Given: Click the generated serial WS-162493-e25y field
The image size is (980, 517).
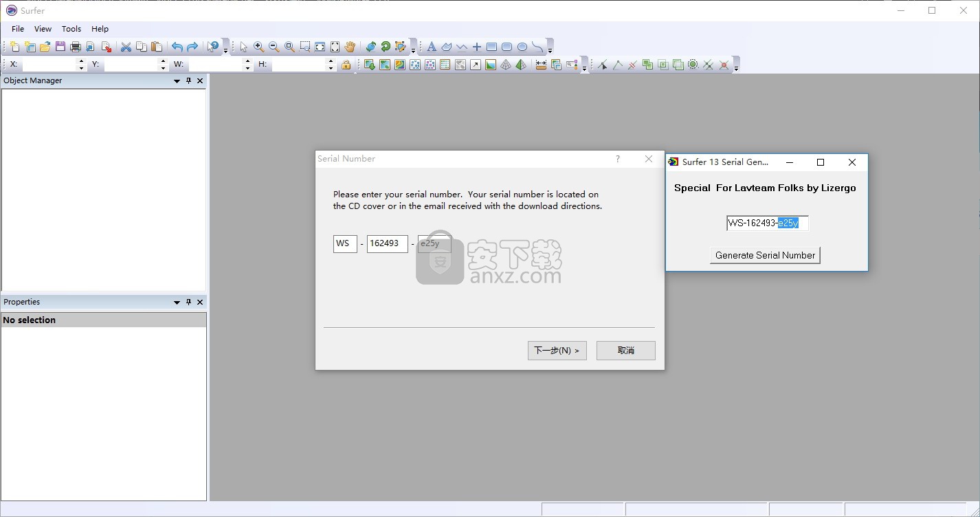Looking at the screenshot, I should [768, 223].
